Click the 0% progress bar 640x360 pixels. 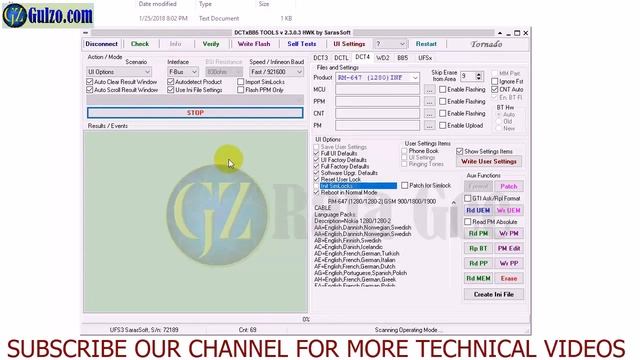point(306,319)
